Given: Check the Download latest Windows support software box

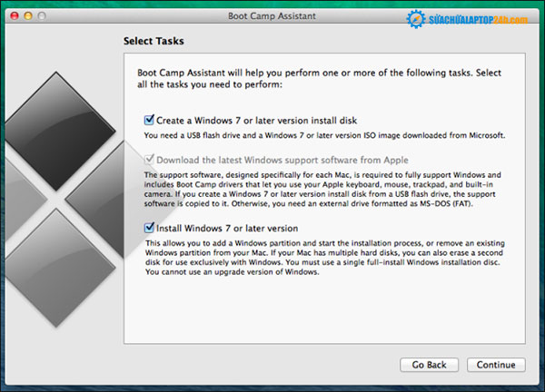Looking at the screenshot, I should pyautogui.click(x=150, y=160).
